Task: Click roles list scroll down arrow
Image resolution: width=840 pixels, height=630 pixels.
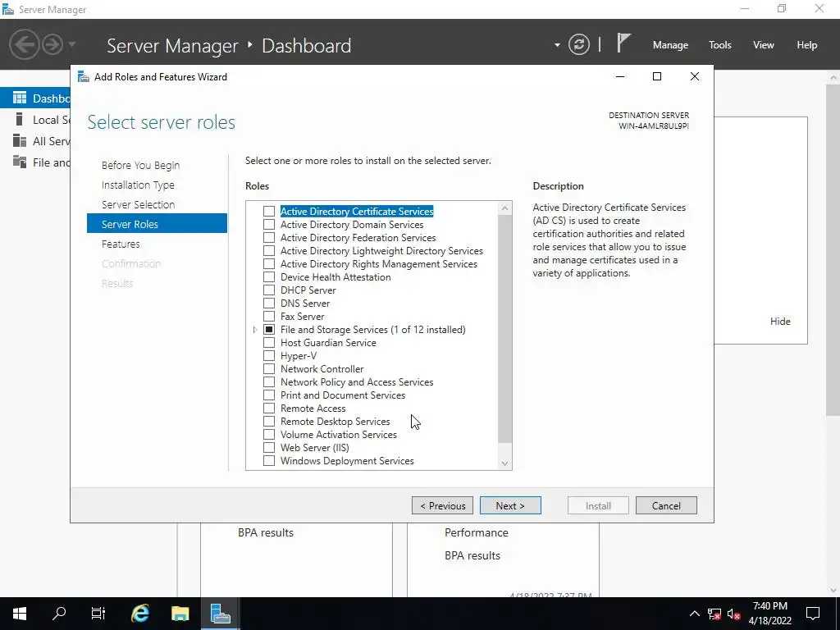Action: (504, 463)
